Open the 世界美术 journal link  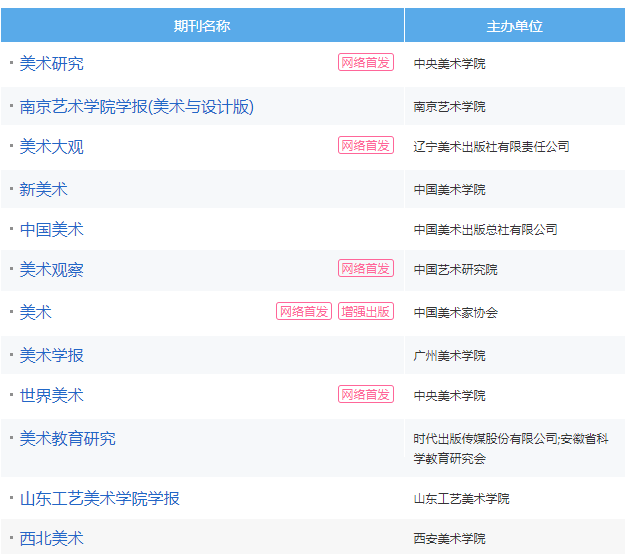(x=51, y=395)
